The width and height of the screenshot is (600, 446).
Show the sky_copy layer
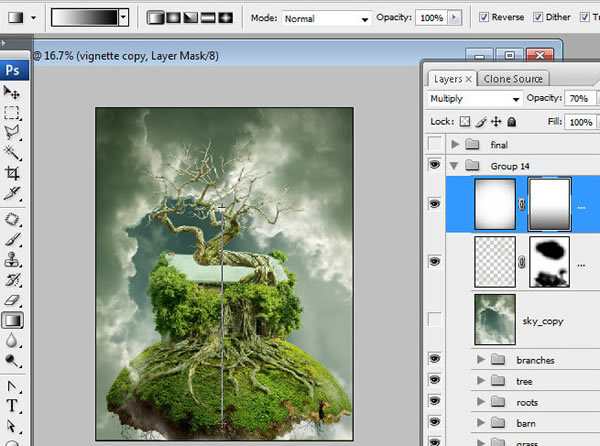[435, 320]
